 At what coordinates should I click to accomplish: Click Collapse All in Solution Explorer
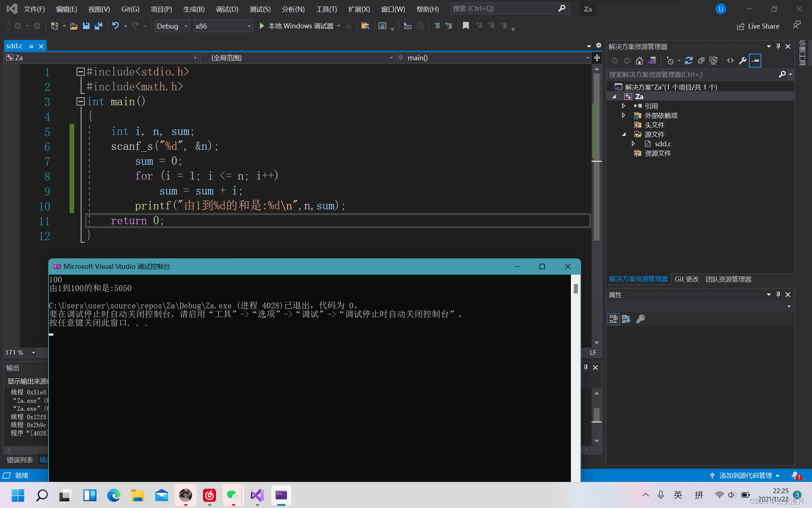pos(701,61)
